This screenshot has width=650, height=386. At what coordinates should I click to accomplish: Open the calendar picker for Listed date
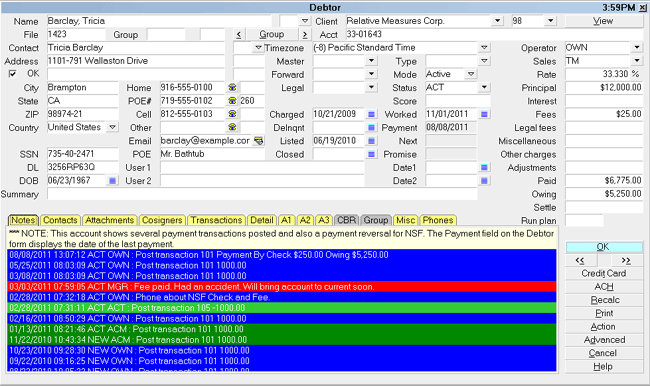pyautogui.click(x=371, y=141)
